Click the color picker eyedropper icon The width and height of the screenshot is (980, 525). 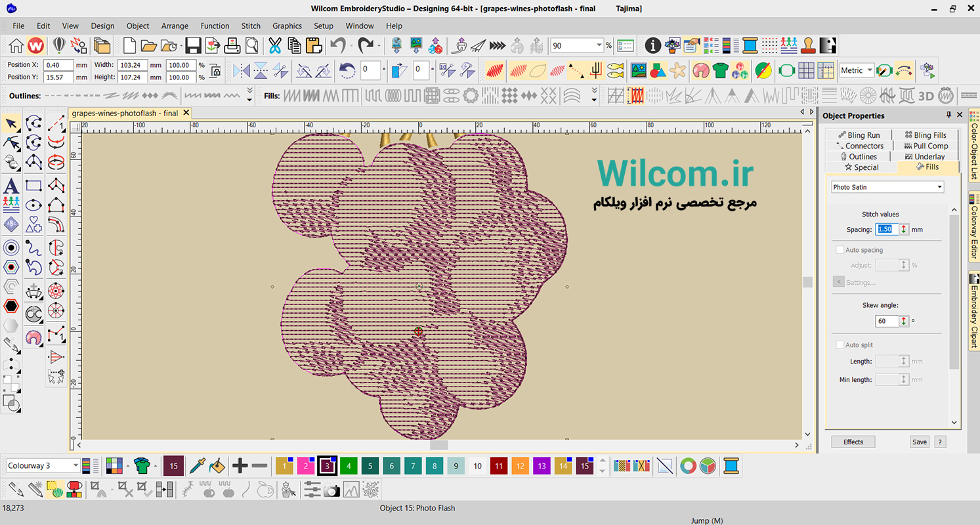pyautogui.click(x=198, y=466)
